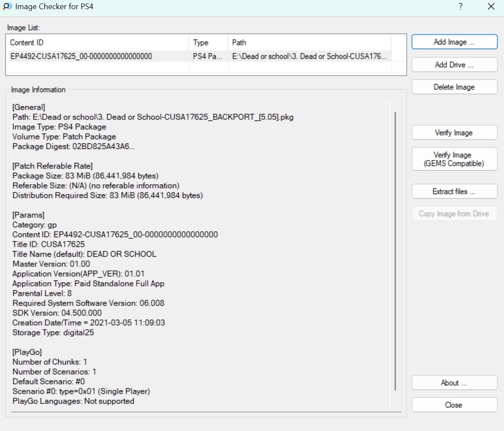Sort the list by Content ID column header
The width and height of the screenshot is (504, 431).
coord(98,43)
